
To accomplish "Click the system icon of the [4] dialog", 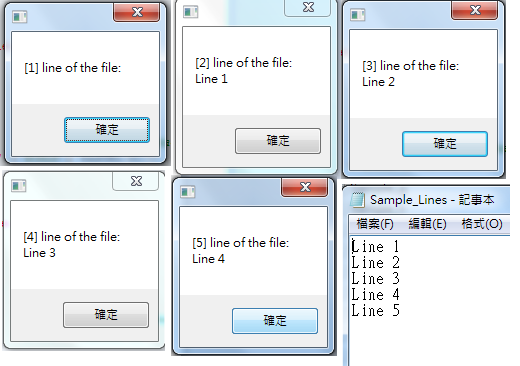I will click(x=18, y=185).
